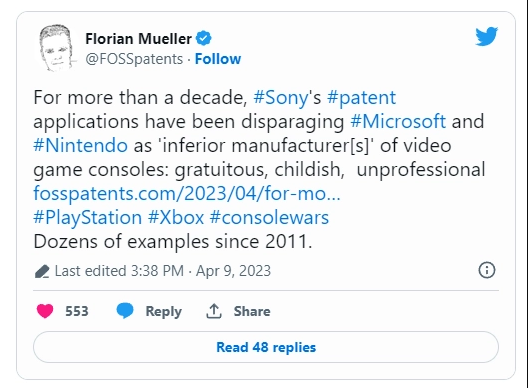Open the #Nintendo hashtag

(x=80, y=146)
